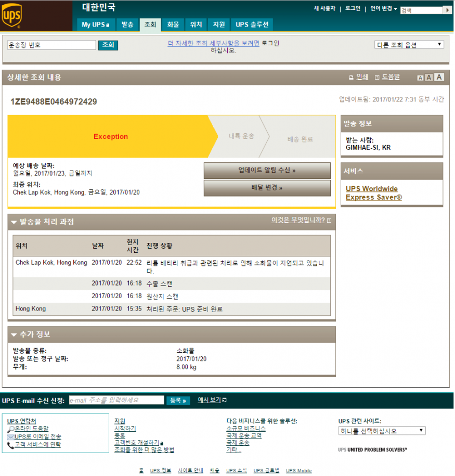Select the smallest A text size icon
455x476 pixels.
(x=420, y=78)
